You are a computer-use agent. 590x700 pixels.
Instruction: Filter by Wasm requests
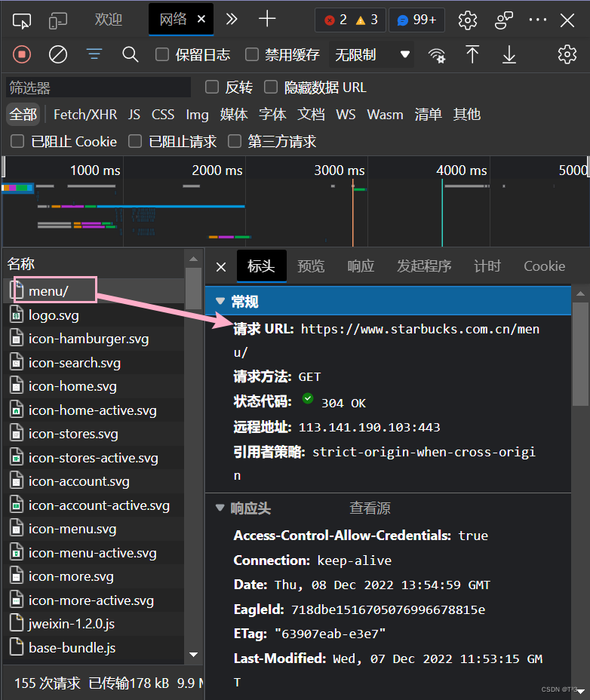click(385, 115)
